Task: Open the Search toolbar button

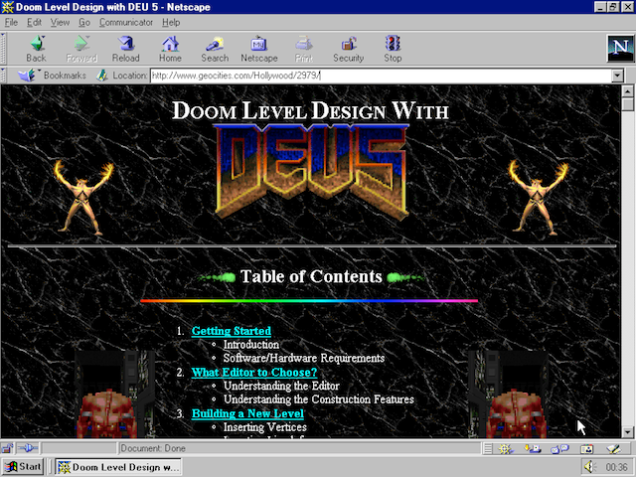Action: (x=215, y=49)
